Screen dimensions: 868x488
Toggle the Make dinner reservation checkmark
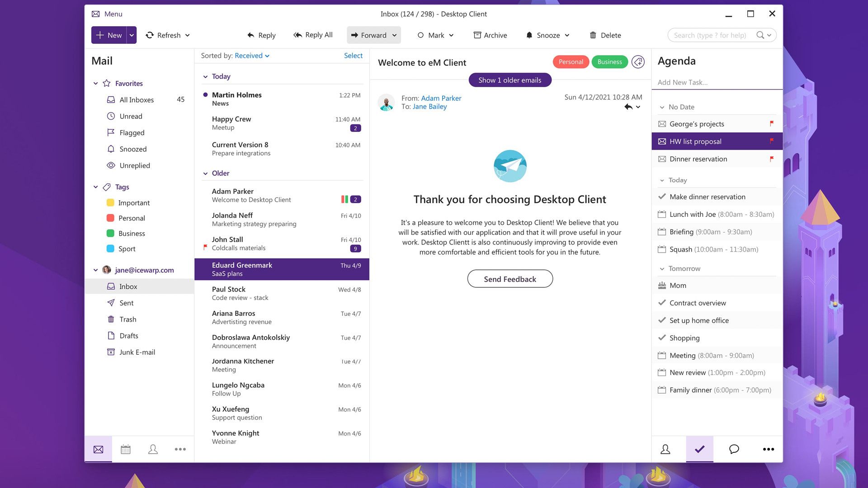662,197
